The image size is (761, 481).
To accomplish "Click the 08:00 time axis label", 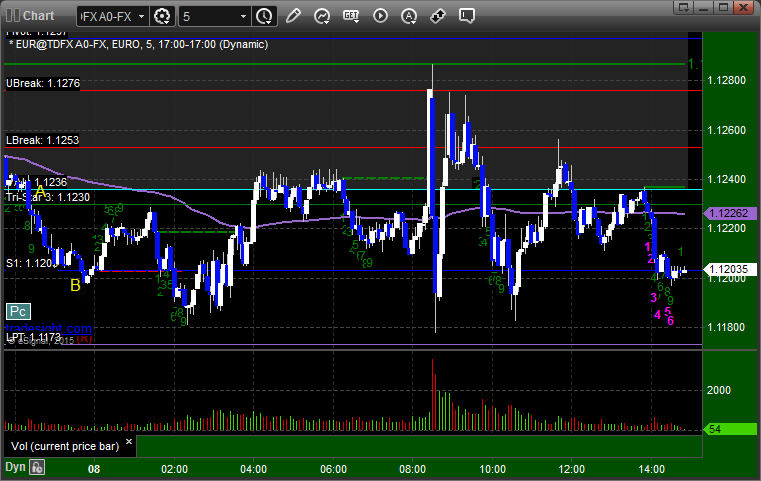I will point(413,469).
